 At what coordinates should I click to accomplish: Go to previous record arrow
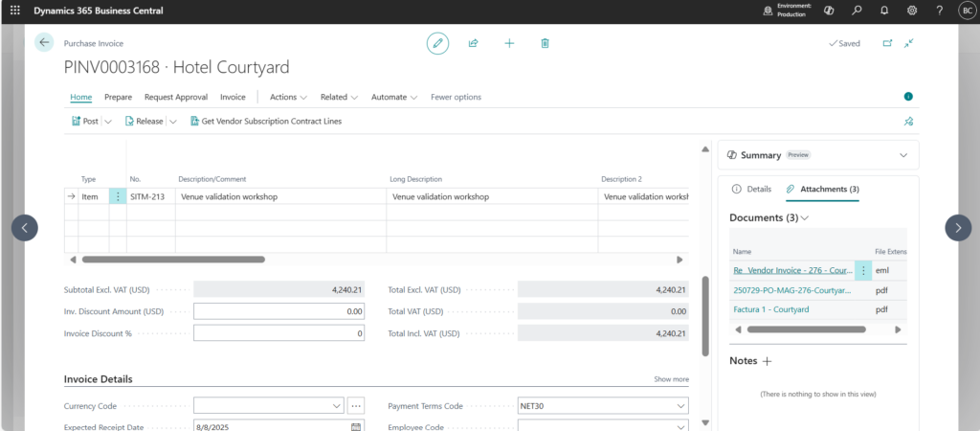[24, 228]
